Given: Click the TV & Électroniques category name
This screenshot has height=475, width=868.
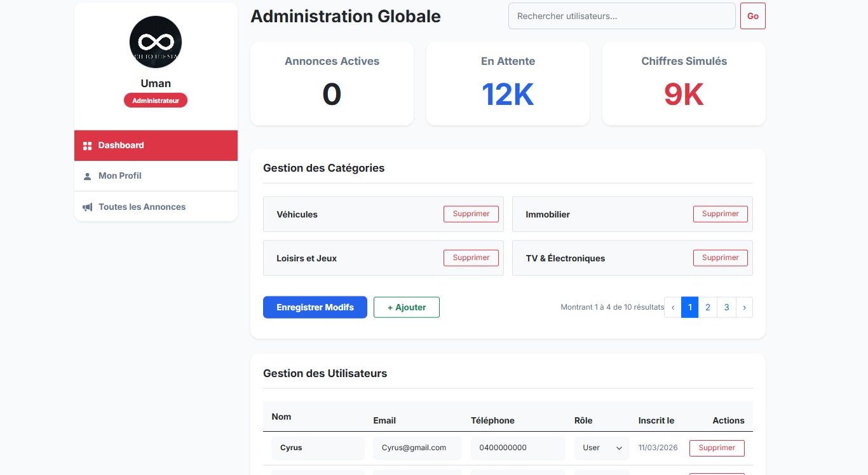Looking at the screenshot, I should click(x=566, y=259).
